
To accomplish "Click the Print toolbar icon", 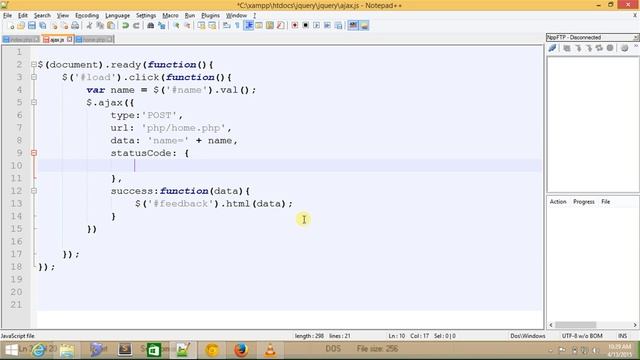I will (75, 26).
